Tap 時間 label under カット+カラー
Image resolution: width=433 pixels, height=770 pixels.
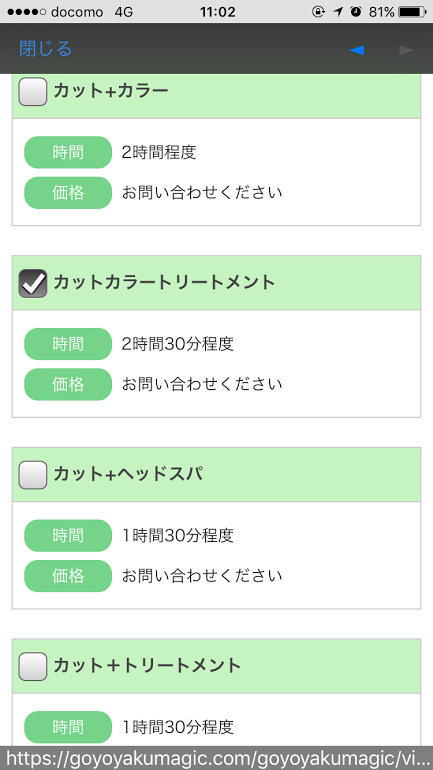pos(68,152)
